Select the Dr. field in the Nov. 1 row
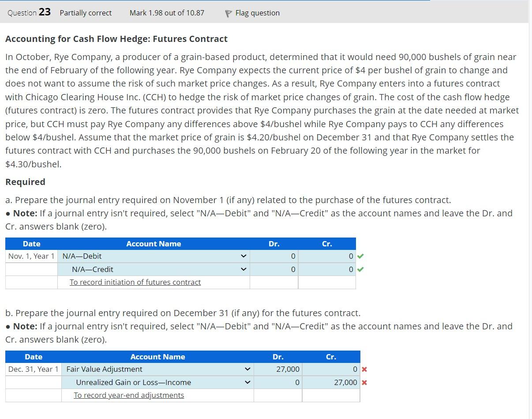The image size is (532, 419). 274,256
